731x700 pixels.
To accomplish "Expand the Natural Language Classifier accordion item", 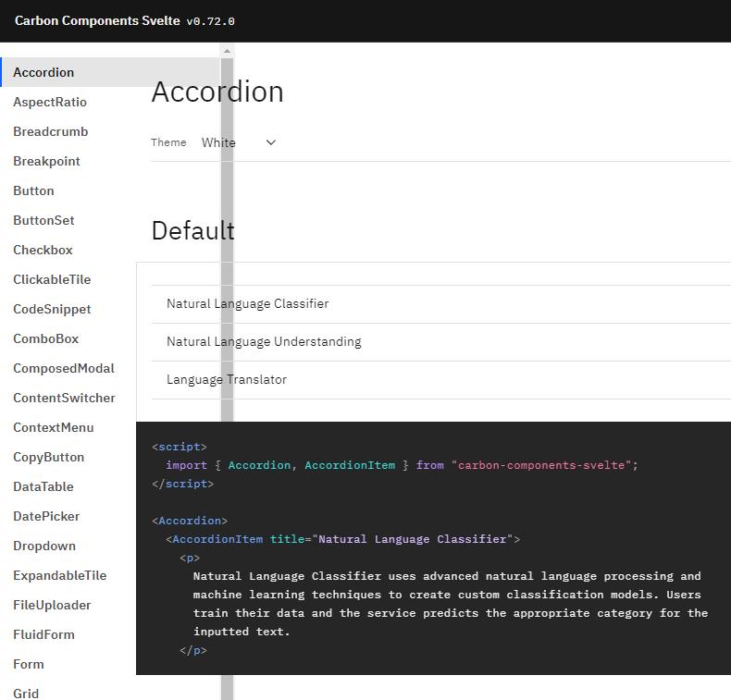I will click(x=441, y=304).
